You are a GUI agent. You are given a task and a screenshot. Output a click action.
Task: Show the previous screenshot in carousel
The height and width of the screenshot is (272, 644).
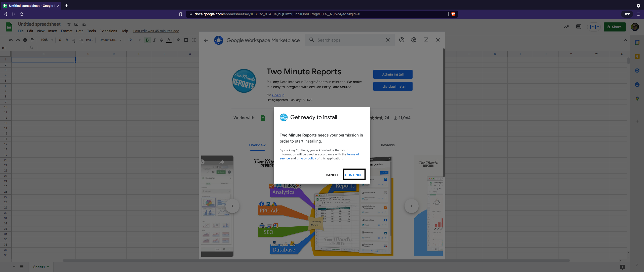tap(232, 206)
